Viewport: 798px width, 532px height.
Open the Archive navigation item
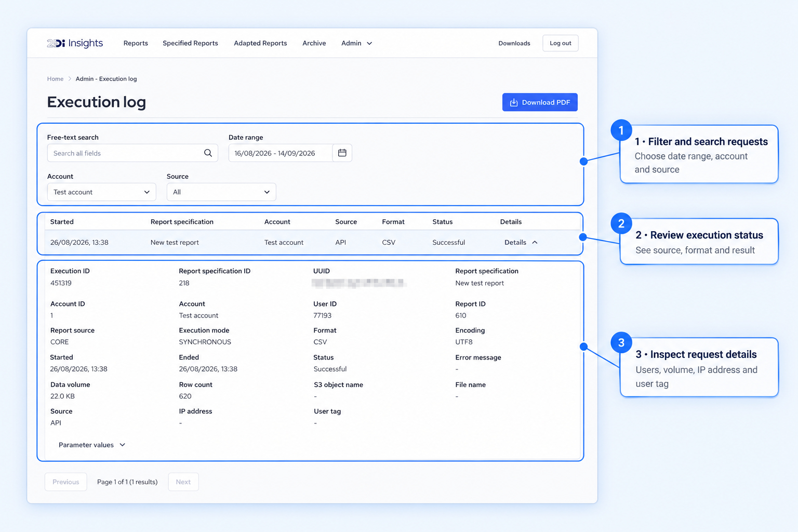click(x=314, y=43)
